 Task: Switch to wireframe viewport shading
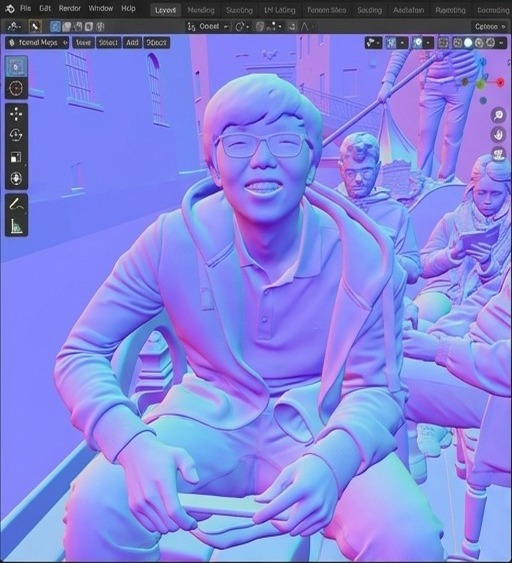[x=457, y=43]
